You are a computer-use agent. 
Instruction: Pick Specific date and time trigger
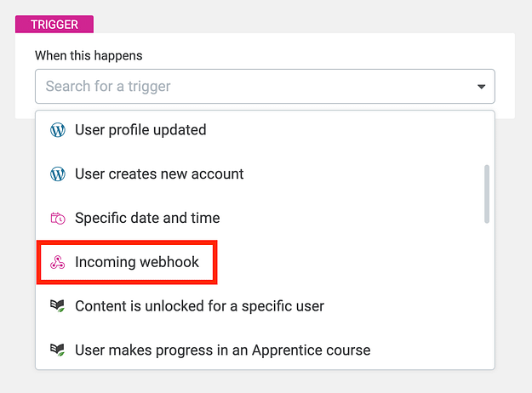[147, 219]
